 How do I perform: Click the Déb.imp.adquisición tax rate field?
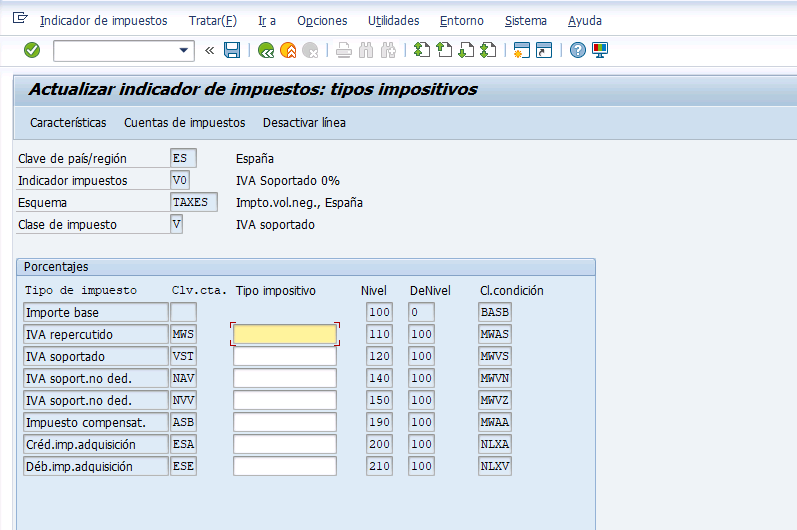click(285, 466)
